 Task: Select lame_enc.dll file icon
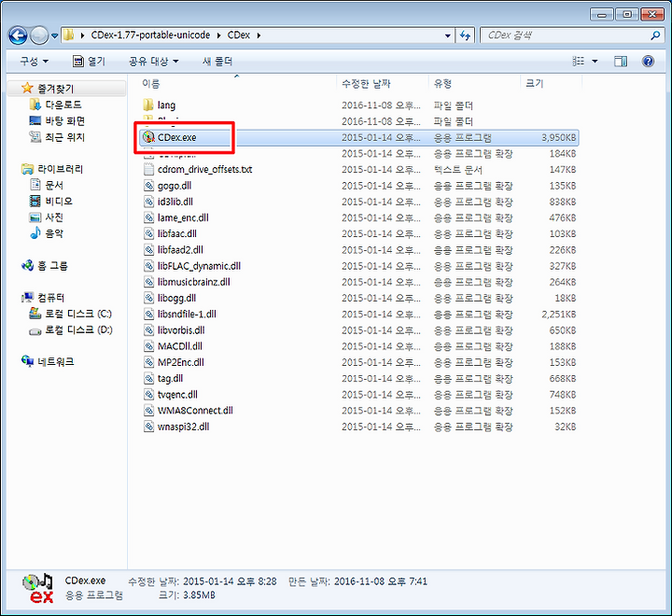148,217
